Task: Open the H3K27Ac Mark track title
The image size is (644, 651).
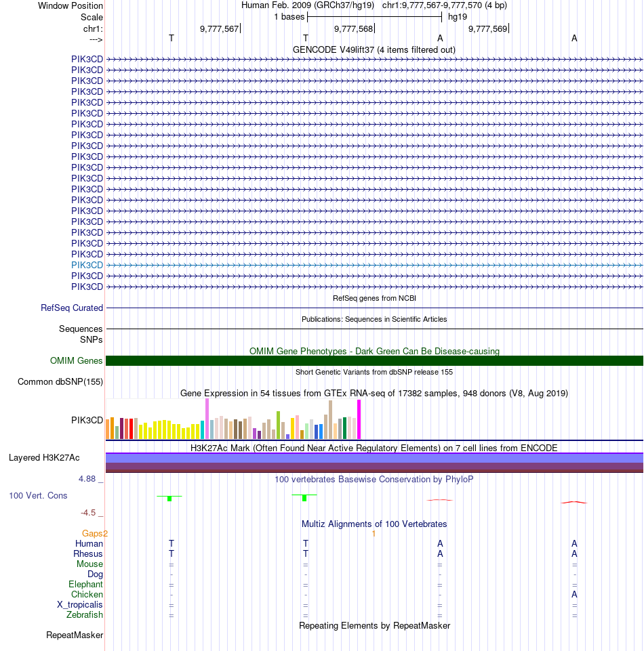Action: pyautogui.click(x=374, y=448)
